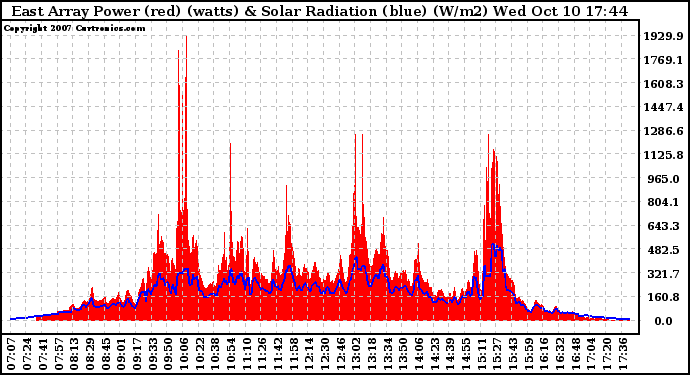Click the 321.7 y-axis value
The width and height of the screenshot is (690, 375).
point(664,274)
